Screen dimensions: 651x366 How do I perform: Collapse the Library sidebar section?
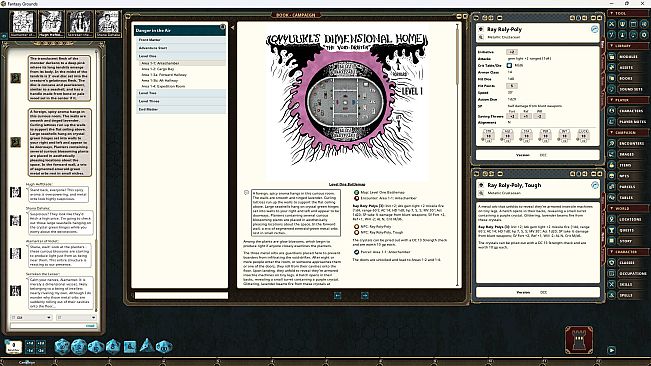[627, 46]
